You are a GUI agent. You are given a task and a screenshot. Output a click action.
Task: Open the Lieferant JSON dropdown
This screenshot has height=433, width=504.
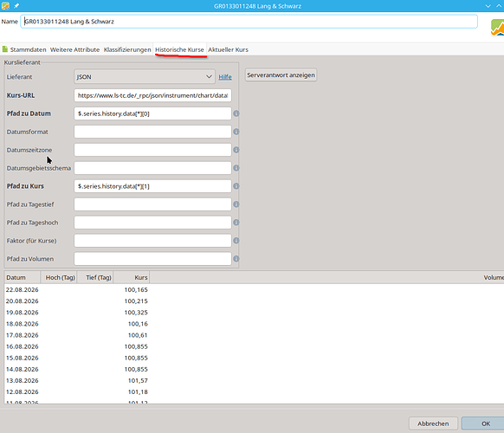click(x=145, y=77)
